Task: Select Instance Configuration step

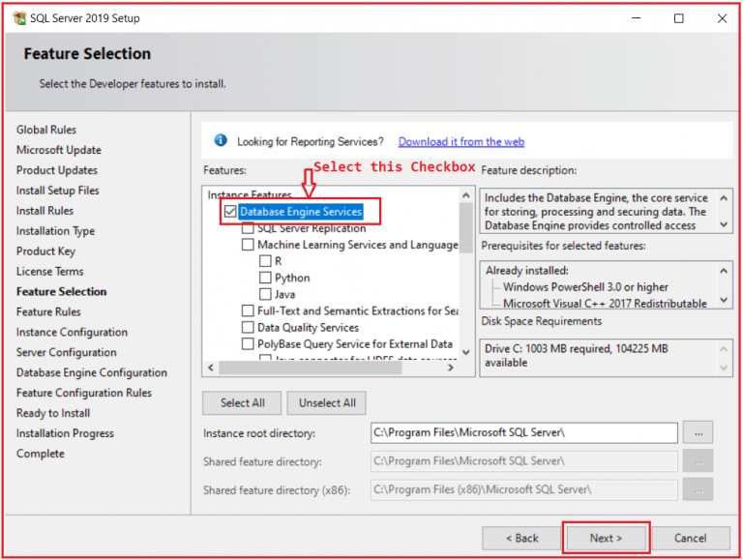Action: (x=72, y=332)
